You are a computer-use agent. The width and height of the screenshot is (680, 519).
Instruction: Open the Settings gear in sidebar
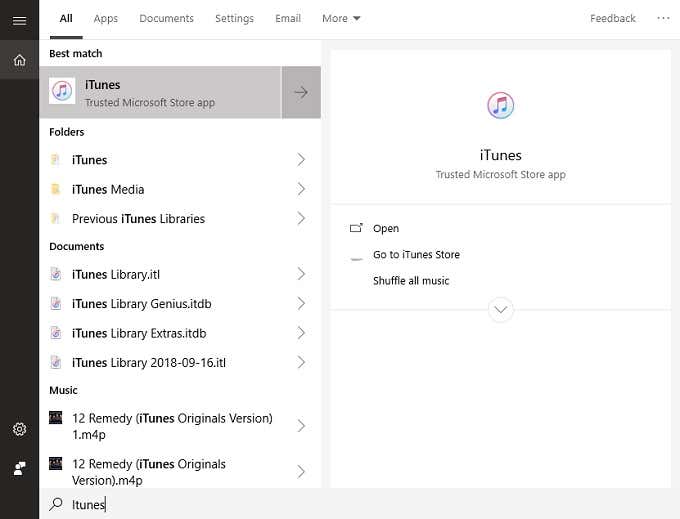(19, 429)
